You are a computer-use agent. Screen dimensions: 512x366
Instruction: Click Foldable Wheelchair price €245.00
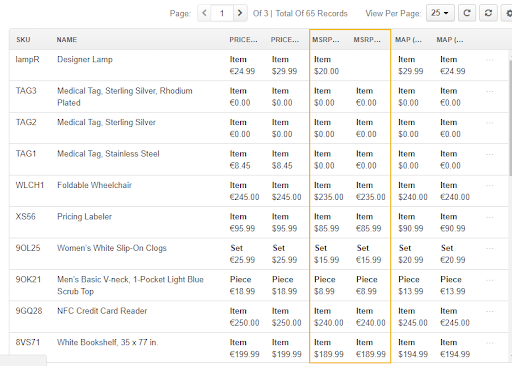[x=244, y=197]
